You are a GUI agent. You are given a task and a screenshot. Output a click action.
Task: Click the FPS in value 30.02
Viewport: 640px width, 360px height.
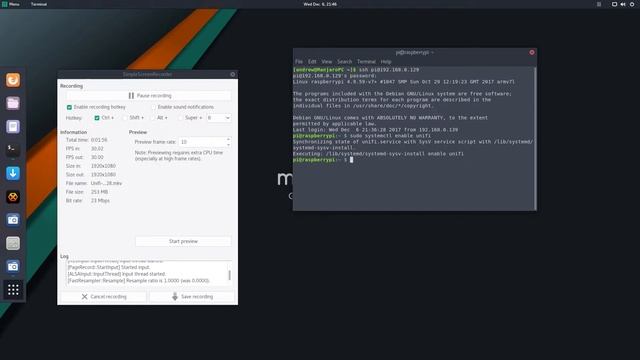point(97,149)
